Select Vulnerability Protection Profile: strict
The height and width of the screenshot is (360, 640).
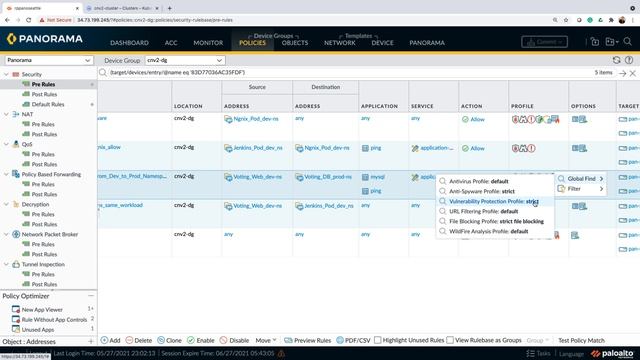click(495, 201)
